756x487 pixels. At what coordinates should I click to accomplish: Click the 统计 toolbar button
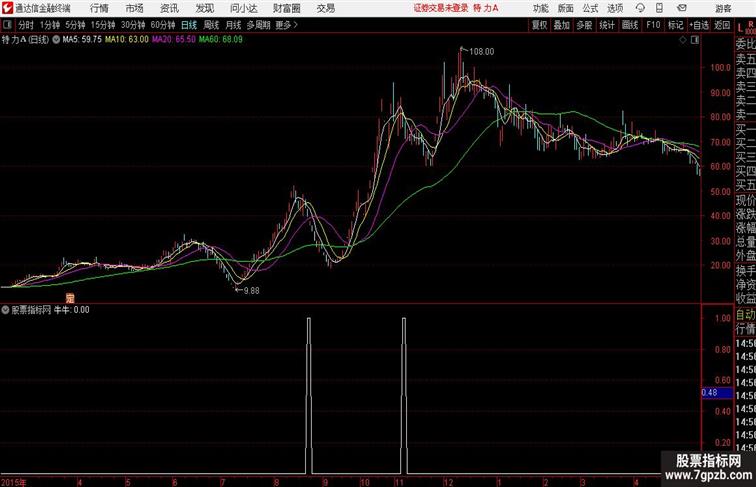tap(607, 25)
